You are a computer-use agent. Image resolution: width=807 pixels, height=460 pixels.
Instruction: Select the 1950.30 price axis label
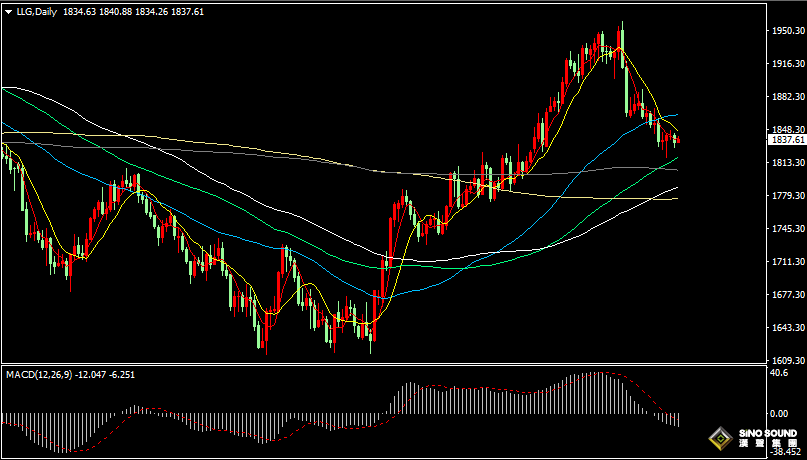pyautogui.click(x=788, y=31)
